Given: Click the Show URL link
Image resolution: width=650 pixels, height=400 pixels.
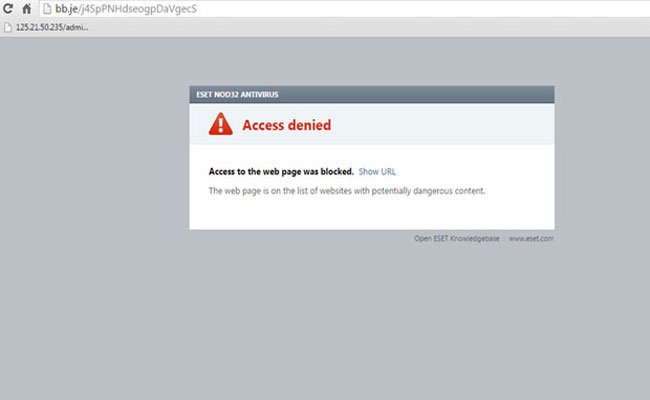Looking at the screenshot, I should point(377,172).
